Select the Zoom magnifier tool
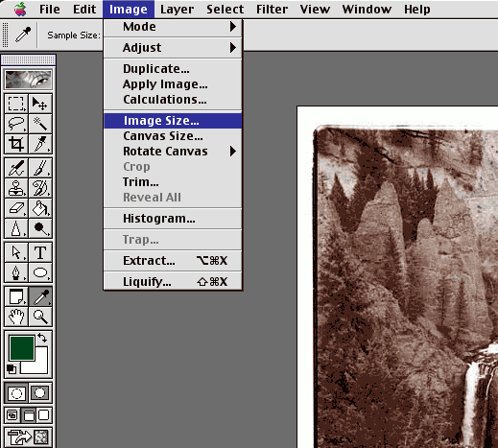 coord(40,317)
